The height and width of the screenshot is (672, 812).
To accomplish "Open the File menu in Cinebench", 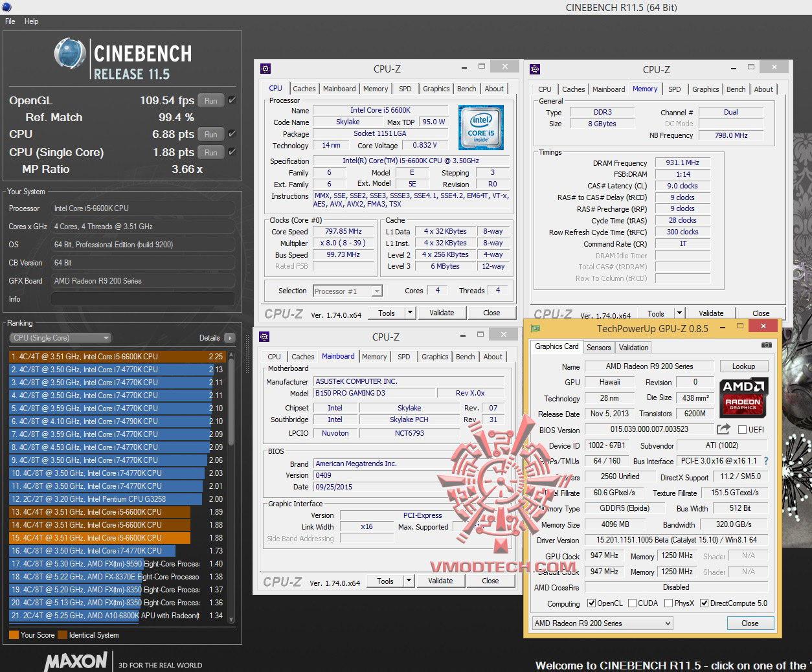I will 10,21.
